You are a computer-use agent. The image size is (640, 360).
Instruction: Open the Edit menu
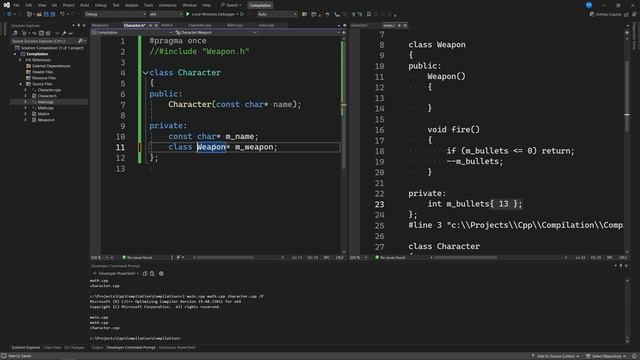click(29, 5)
